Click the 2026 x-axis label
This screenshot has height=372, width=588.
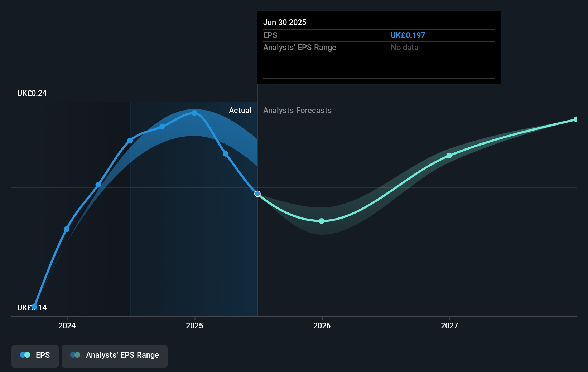click(322, 325)
